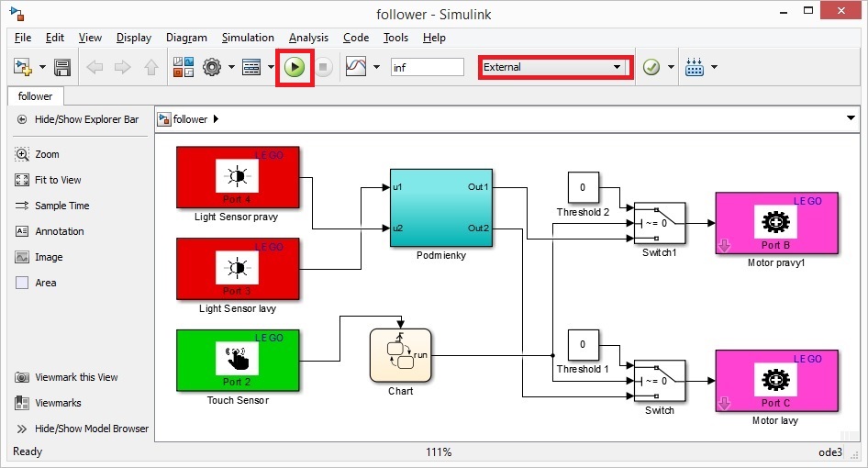868x468 pixels.
Task: Open Model Configuration Parameters gear icon
Action: coord(212,67)
